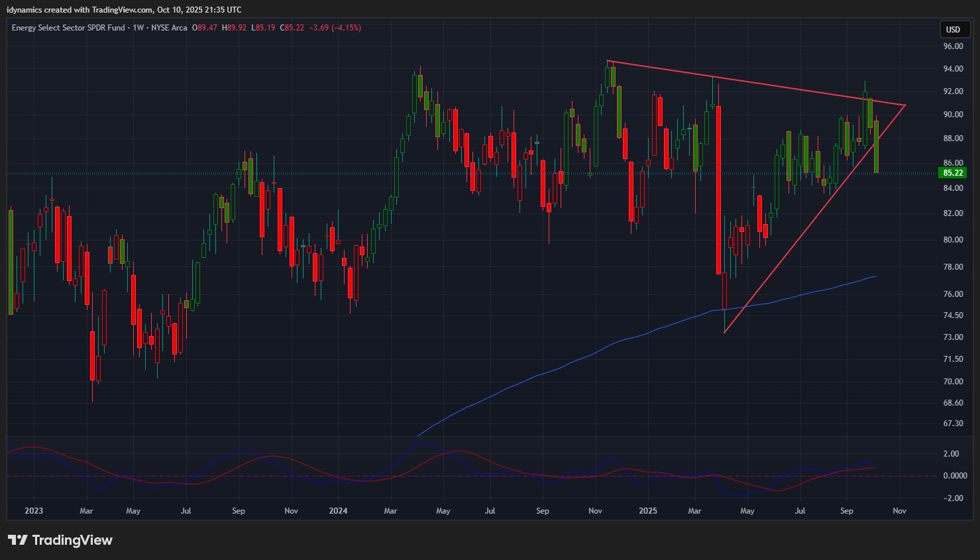Click the 2023 label on time axis
This screenshot has width=980, height=560.
(33, 511)
